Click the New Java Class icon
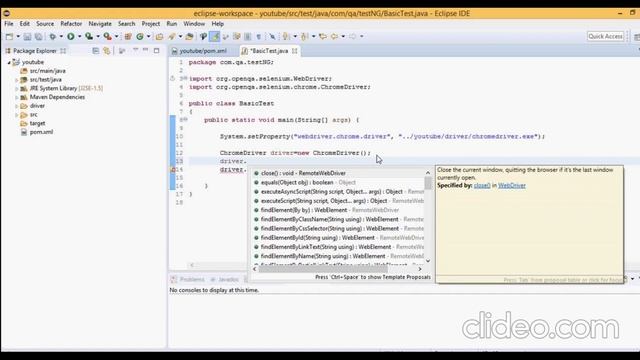The height and width of the screenshot is (360, 640). 140,36
